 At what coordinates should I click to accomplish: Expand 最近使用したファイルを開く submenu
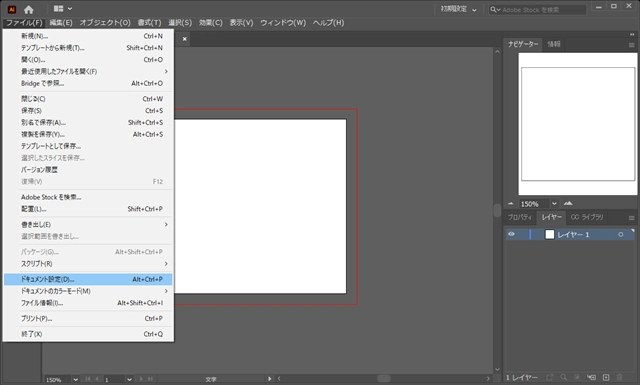(x=88, y=71)
